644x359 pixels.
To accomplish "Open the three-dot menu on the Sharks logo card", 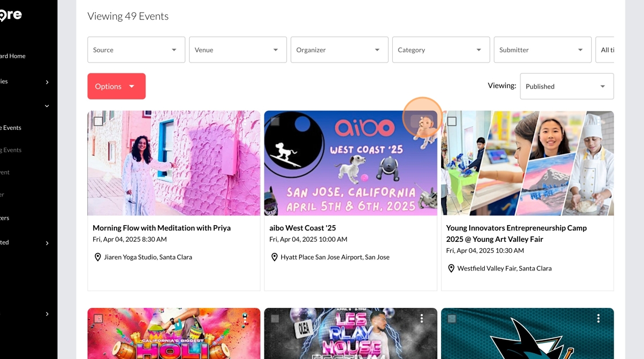I will click(x=599, y=318).
